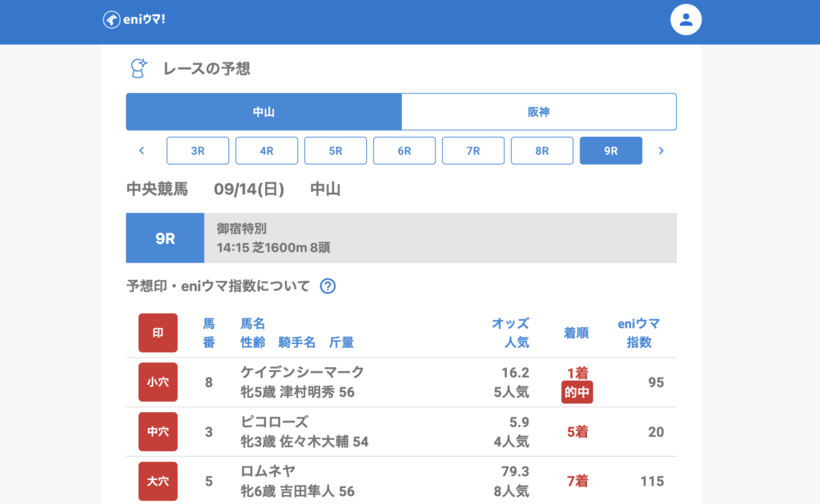The image size is (820, 504).
Task: Click horse name ケイデンシーマーク
Action: coord(302,372)
